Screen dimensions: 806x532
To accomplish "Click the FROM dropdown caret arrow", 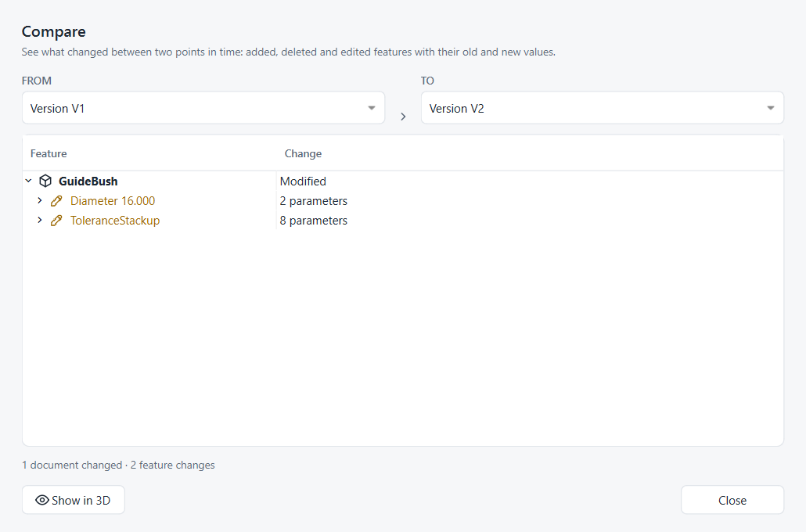I will pyautogui.click(x=372, y=108).
